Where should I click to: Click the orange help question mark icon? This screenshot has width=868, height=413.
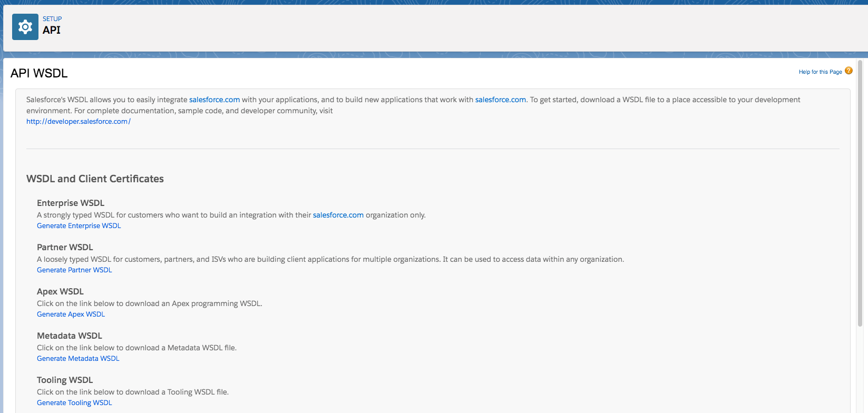point(849,71)
